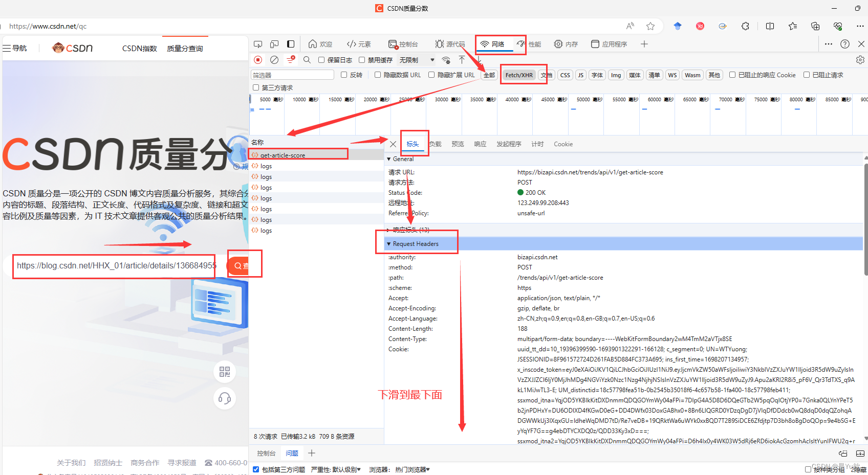Image resolution: width=868 pixels, height=475 pixels.
Task: Switch to the 内存 DevTools tab
Action: [566, 44]
